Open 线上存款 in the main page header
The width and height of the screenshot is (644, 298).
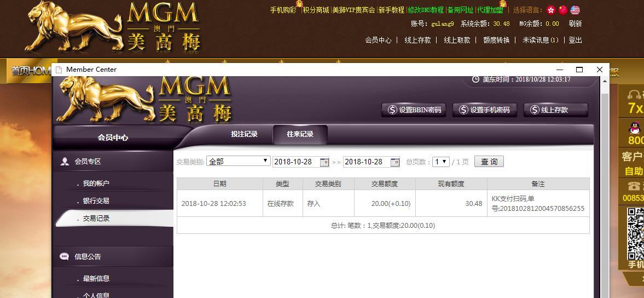point(417,41)
